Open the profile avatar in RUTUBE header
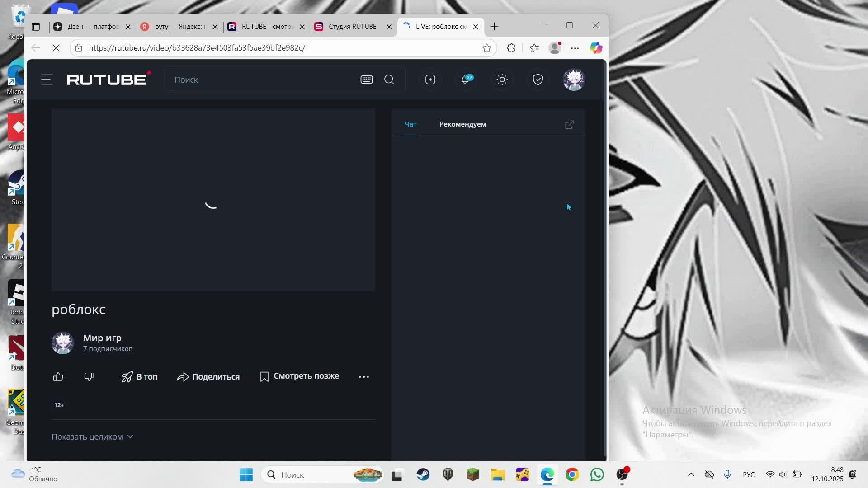This screenshot has width=868, height=488. click(574, 80)
